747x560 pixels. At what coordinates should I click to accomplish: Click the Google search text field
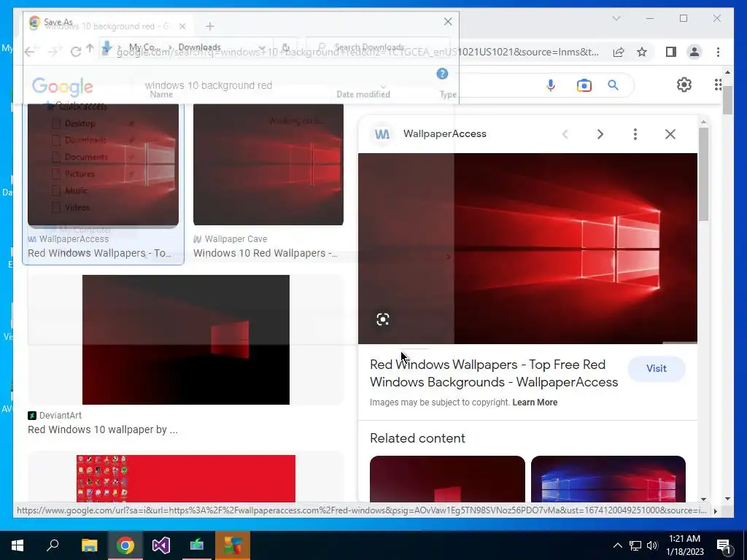point(333,85)
